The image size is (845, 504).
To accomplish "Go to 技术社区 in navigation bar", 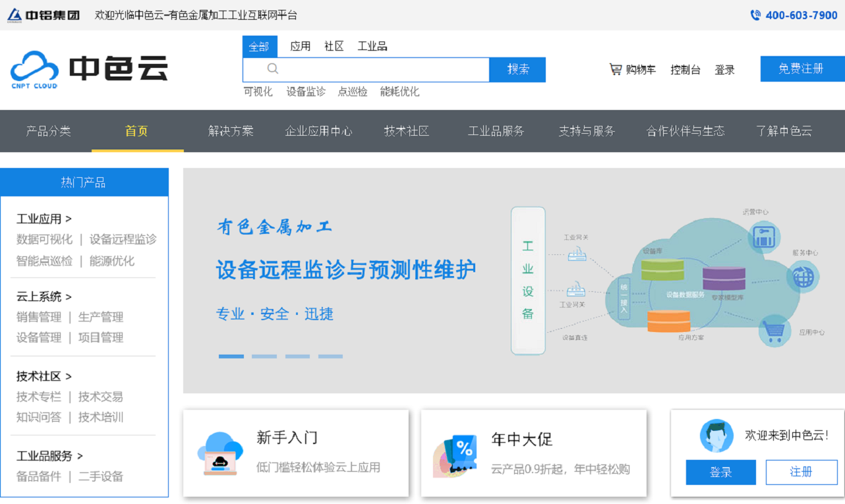I will 407,131.
